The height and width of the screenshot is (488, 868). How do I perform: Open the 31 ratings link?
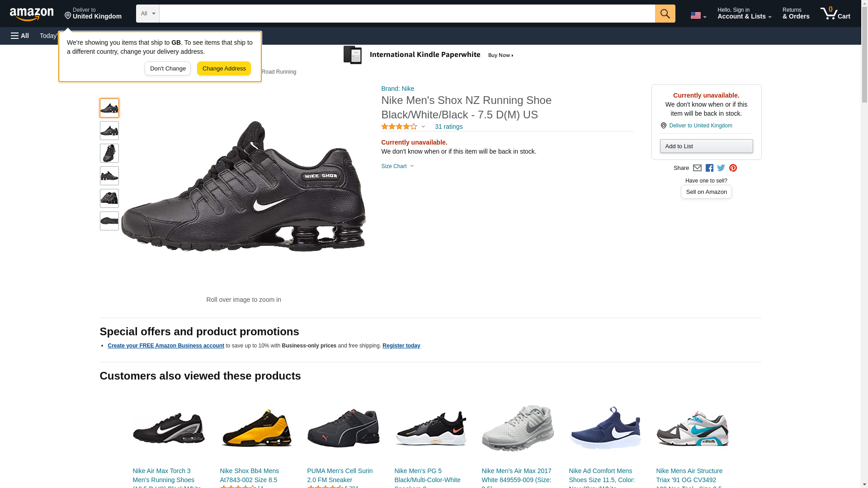pos(448,127)
